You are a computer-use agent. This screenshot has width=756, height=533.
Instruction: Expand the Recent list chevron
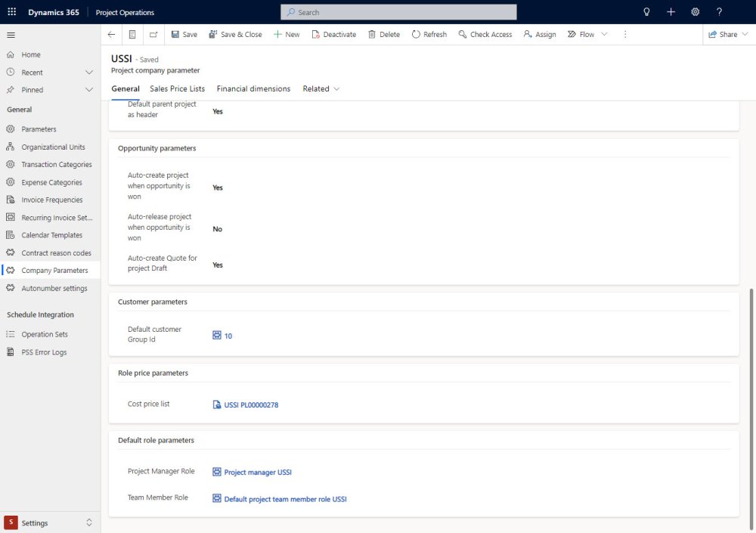[x=89, y=73]
